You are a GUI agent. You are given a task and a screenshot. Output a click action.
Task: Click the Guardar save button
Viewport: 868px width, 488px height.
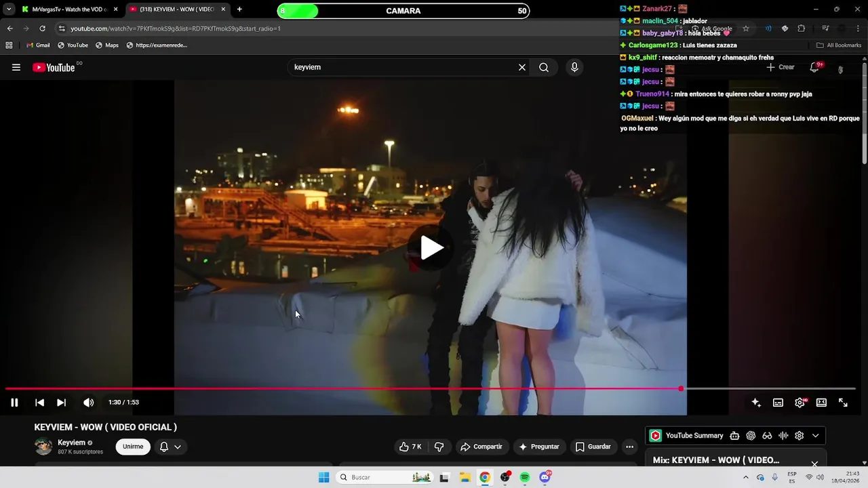tap(593, 447)
